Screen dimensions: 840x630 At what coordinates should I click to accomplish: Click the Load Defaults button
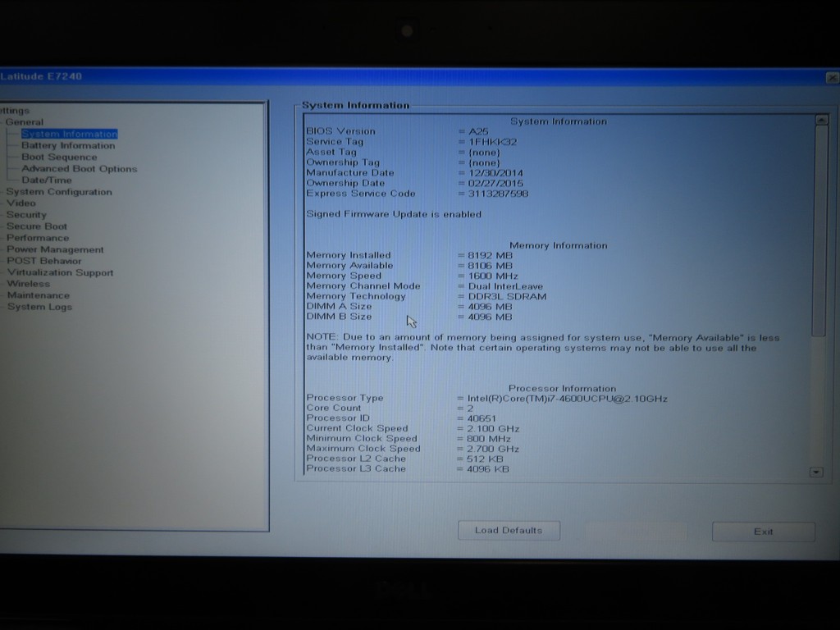click(509, 531)
